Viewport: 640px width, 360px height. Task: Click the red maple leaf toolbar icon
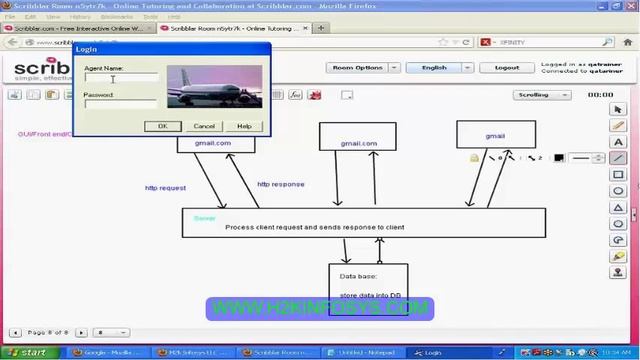pyautogui.click(x=314, y=95)
